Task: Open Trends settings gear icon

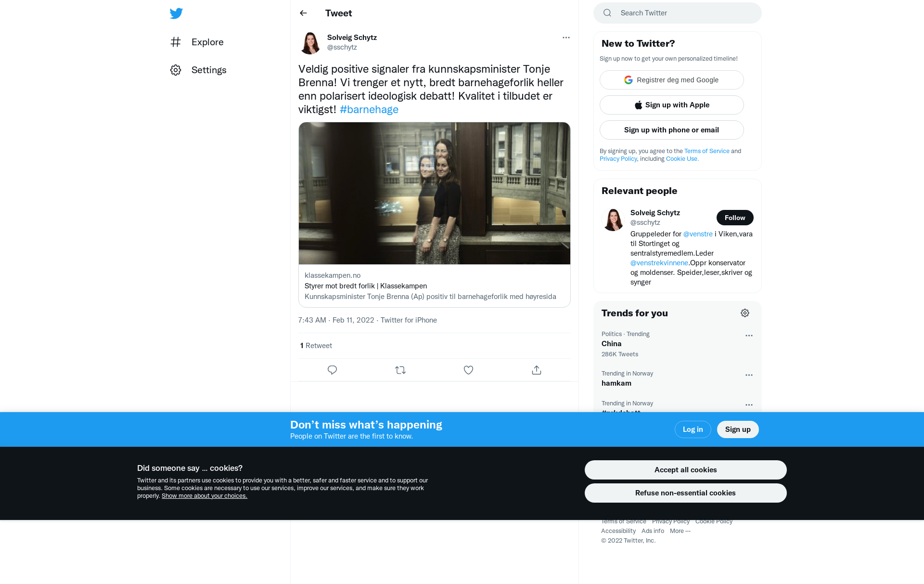Action: 744,313
